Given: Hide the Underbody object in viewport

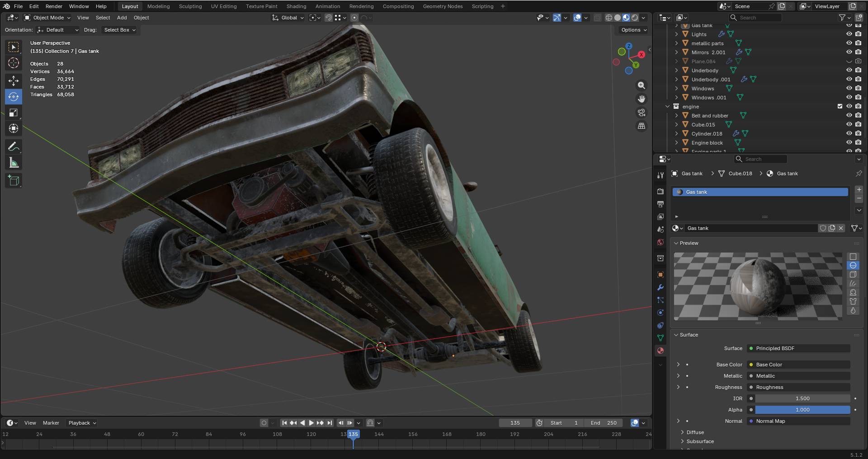Looking at the screenshot, I should click(849, 70).
